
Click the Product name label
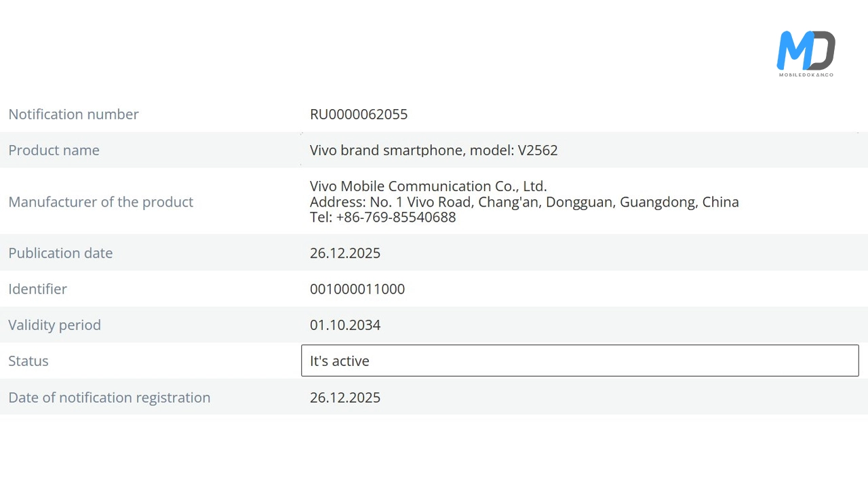(54, 150)
